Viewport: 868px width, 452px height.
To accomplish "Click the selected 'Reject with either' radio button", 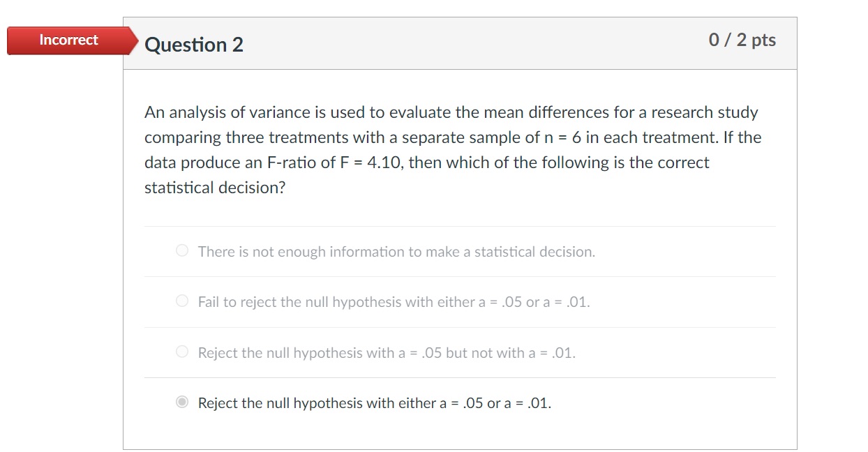I will [182, 402].
